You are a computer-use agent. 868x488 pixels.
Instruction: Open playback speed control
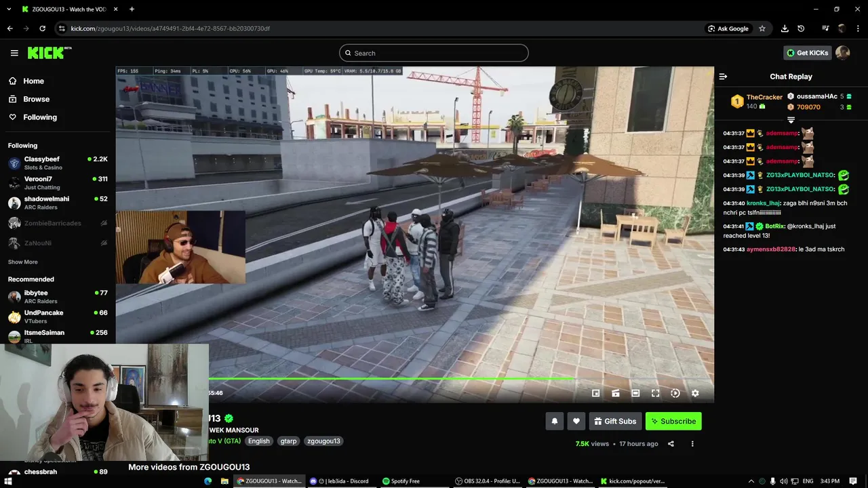[x=675, y=393]
